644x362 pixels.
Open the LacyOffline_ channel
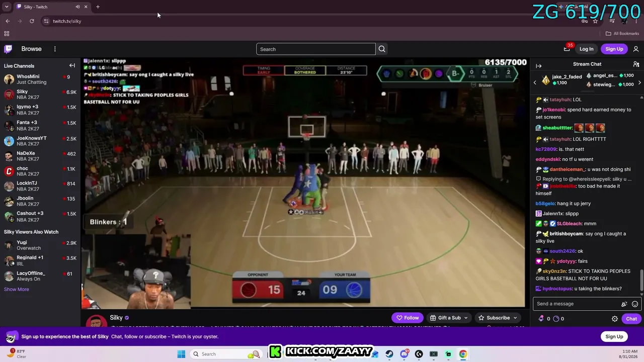point(40,276)
